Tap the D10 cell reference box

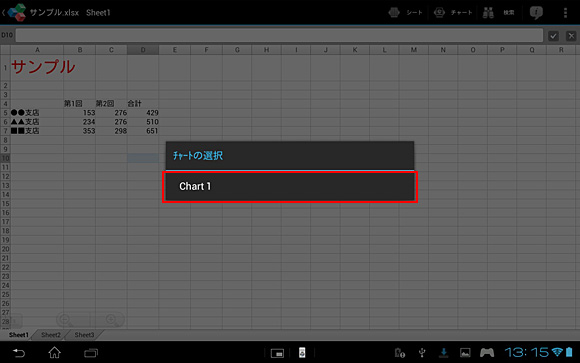point(7,35)
